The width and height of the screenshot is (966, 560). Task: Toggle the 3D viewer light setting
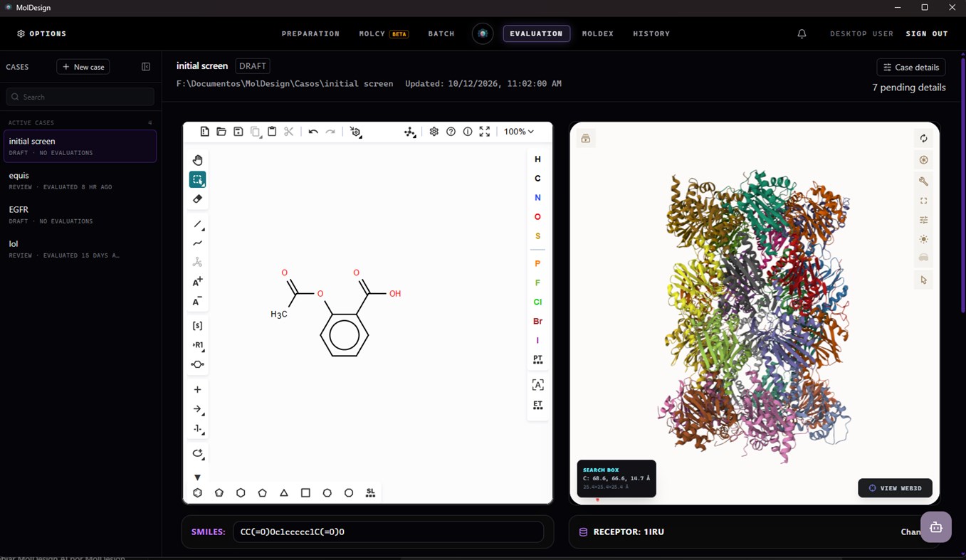(924, 239)
